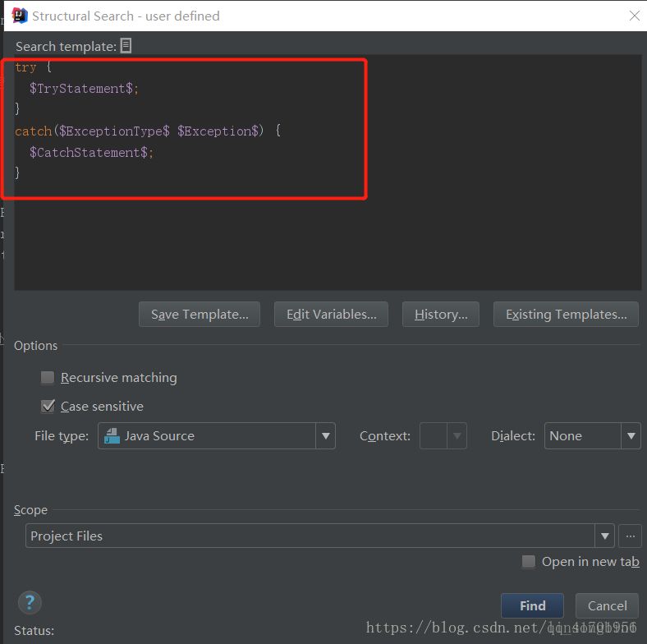The image size is (647, 644).
Task: Open search History
Action: 441,314
